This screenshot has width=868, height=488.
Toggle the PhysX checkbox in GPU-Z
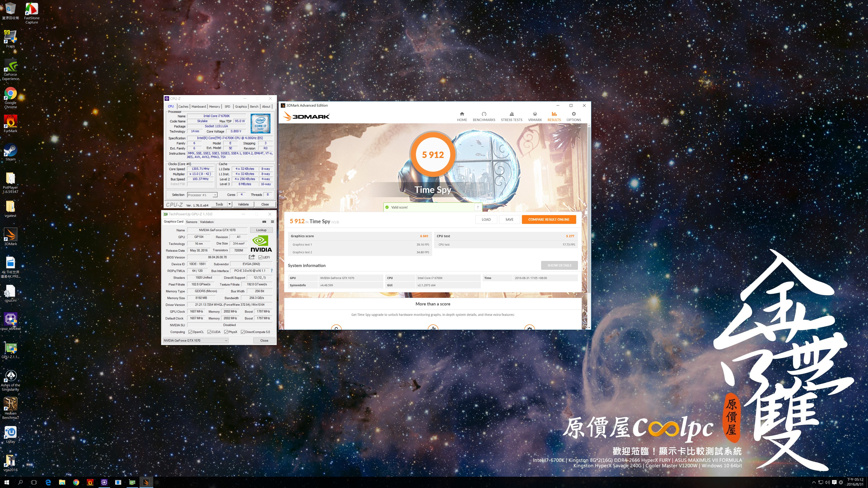coord(226,332)
